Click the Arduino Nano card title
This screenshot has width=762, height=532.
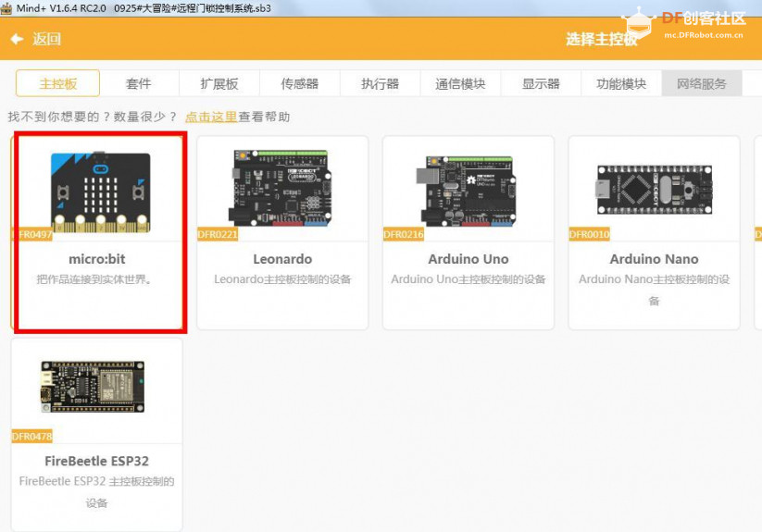tap(654, 259)
